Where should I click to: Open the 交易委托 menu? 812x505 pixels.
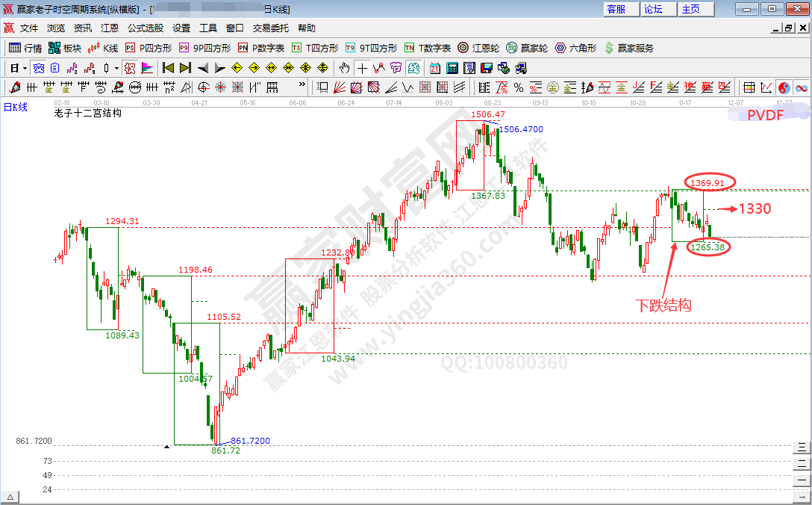[x=271, y=28]
